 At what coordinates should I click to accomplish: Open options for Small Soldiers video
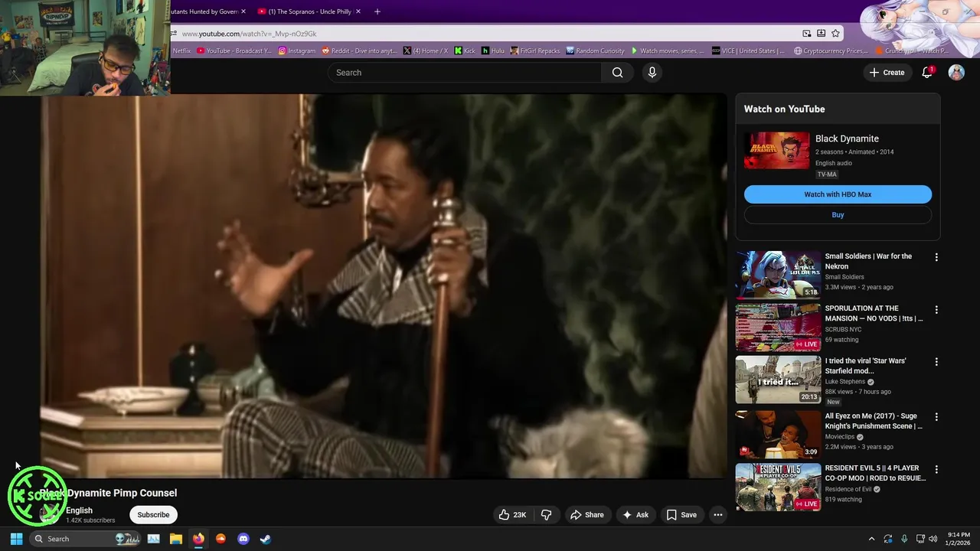click(x=936, y=257)
